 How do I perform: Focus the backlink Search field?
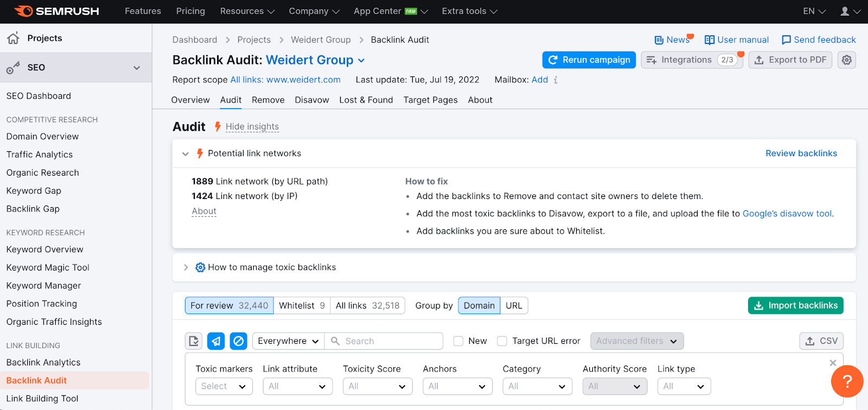(x=384, y=341)
